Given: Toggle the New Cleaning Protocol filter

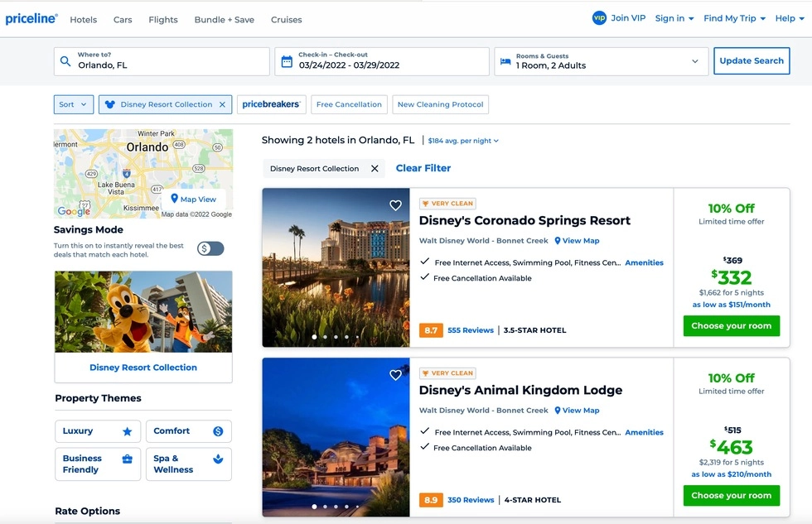Looking at the screenshot, I should 440,104.
